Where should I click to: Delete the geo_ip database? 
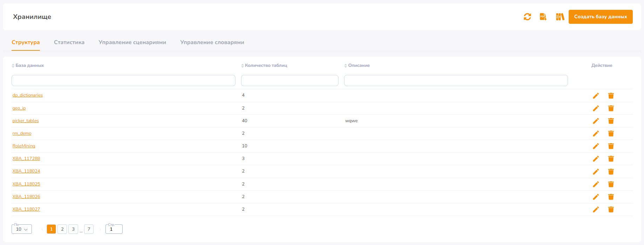tap(611, 108)
